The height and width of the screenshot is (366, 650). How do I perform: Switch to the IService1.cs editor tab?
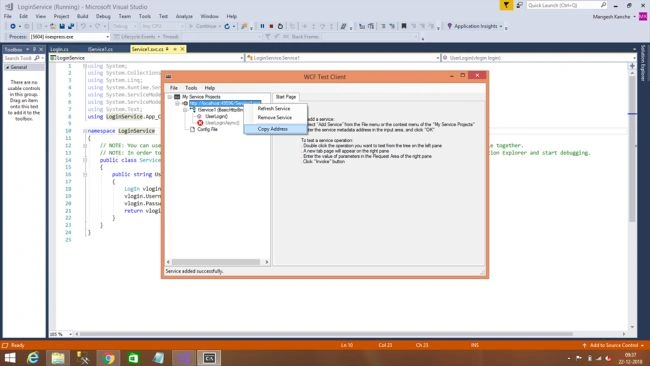coord(100,49)
